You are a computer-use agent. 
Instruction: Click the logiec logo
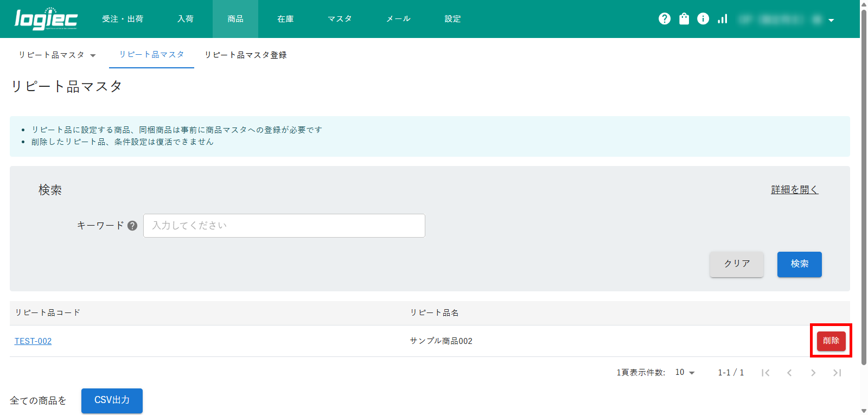point(46,19)
